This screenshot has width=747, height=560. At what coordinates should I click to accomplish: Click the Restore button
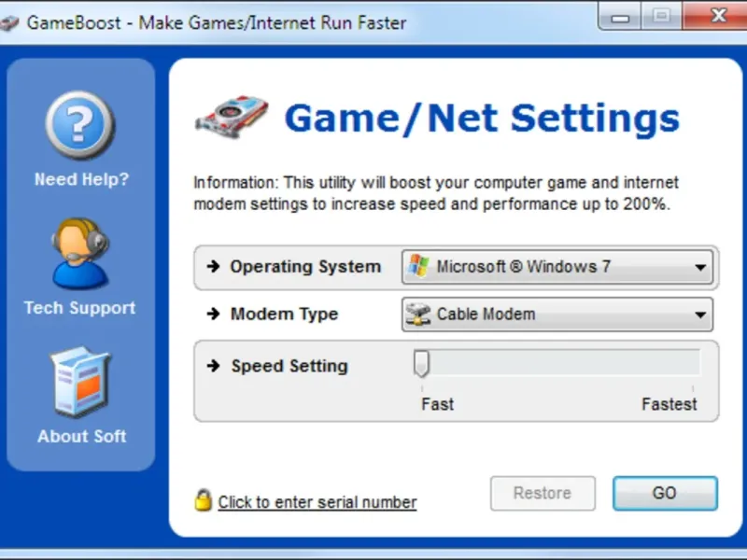(543, 494)
